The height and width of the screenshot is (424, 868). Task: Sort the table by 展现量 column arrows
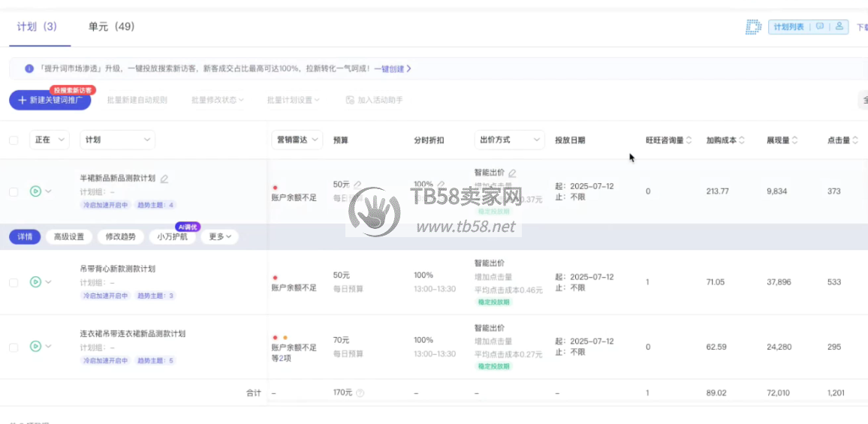[x=794, y=140]
